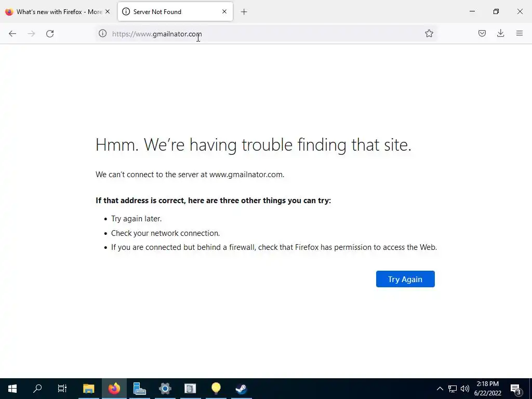
Task: Open the light bulb app in taskbar
Action: tap(216, 389)
